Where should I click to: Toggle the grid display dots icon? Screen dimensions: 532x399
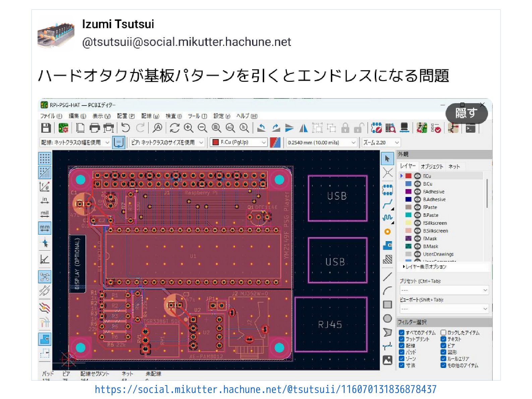45,158
